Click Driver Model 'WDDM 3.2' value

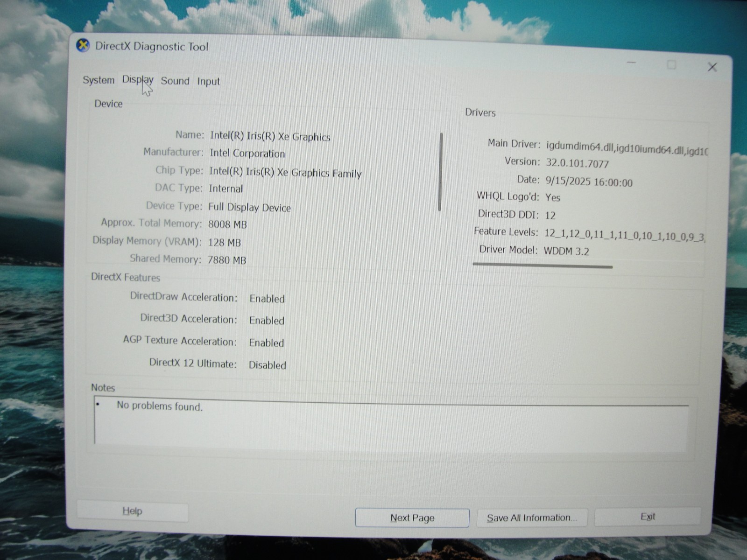click(x=566, y=251)
